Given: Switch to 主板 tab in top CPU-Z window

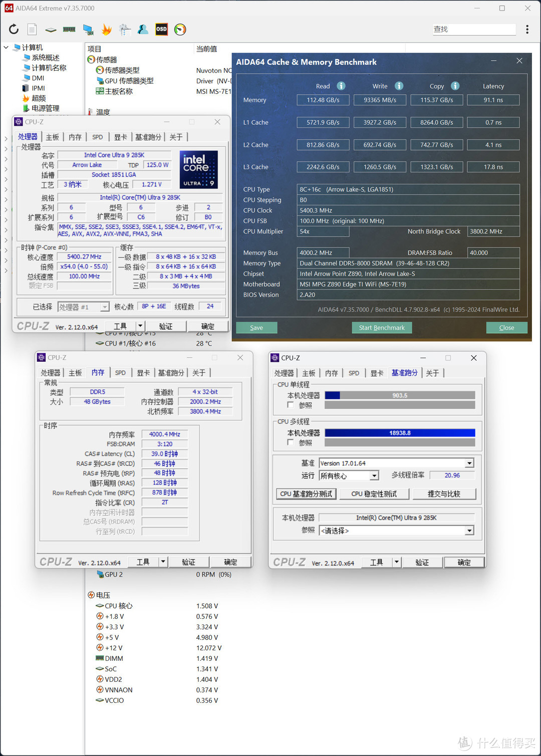Looking at the screenshot, I should 53,137.
